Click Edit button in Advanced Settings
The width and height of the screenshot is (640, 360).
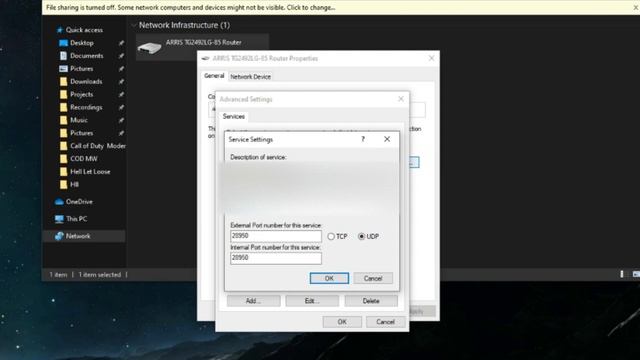312,301
